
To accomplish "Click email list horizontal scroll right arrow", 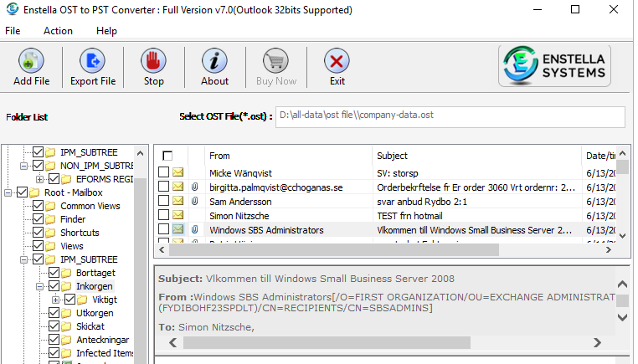I will 609,249.
